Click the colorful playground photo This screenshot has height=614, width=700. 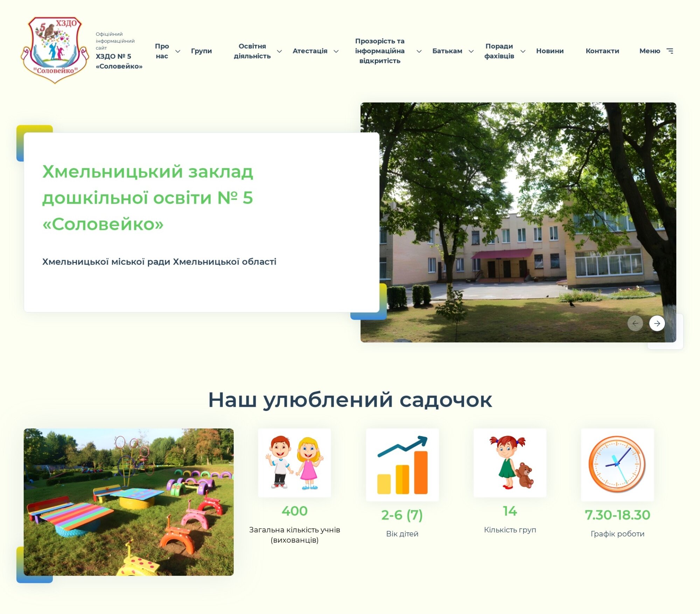click(128, 502)
